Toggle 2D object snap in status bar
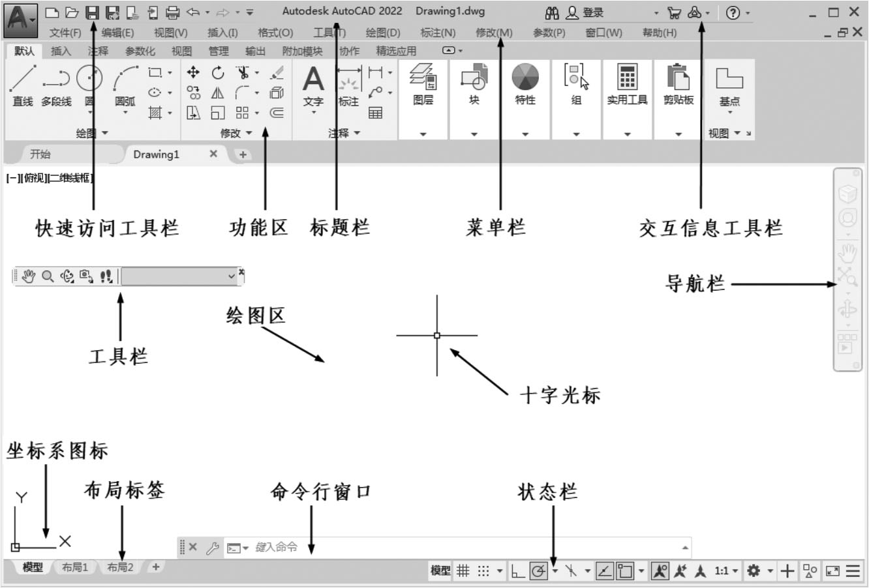869x588 pixels. (625, 571)
